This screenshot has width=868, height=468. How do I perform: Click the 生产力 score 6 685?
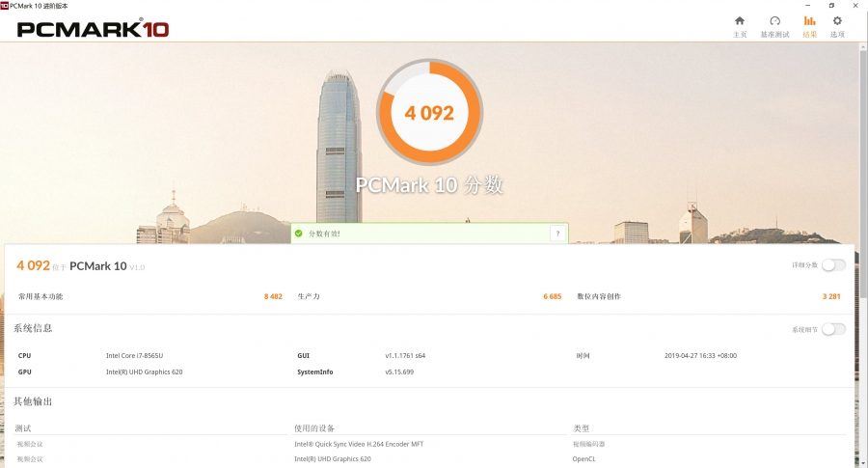(552, 296)
